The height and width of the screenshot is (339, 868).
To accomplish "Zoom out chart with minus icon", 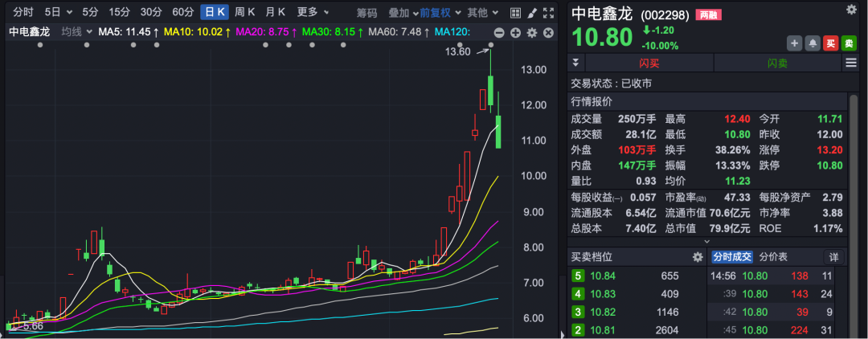I will (x=499, y=32).
